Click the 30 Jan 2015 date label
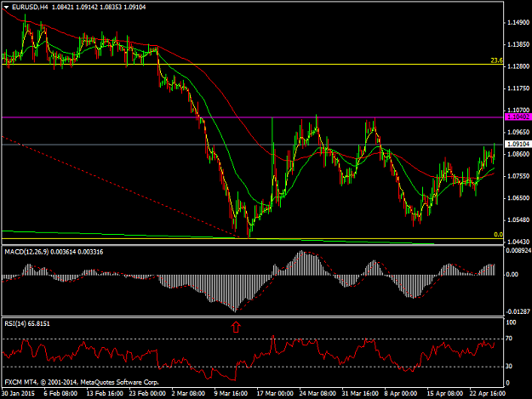The image size is (532, 399). (x=18, y=393)
